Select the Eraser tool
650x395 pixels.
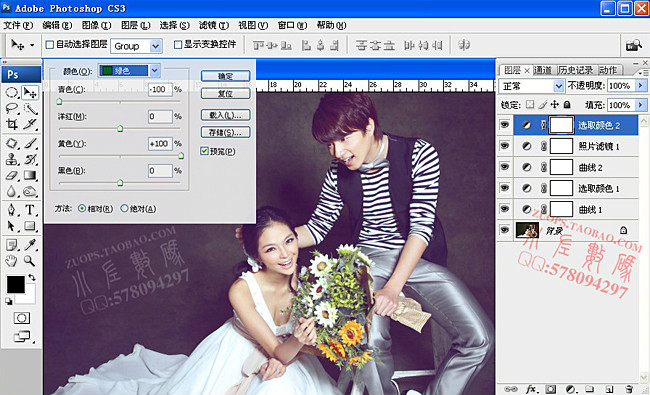click(12, 175)
